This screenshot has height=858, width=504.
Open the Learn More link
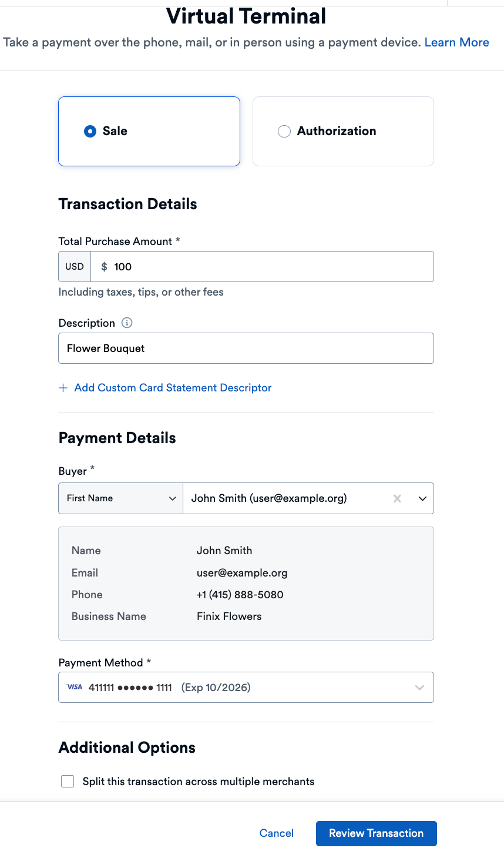[x=456, y=42]
